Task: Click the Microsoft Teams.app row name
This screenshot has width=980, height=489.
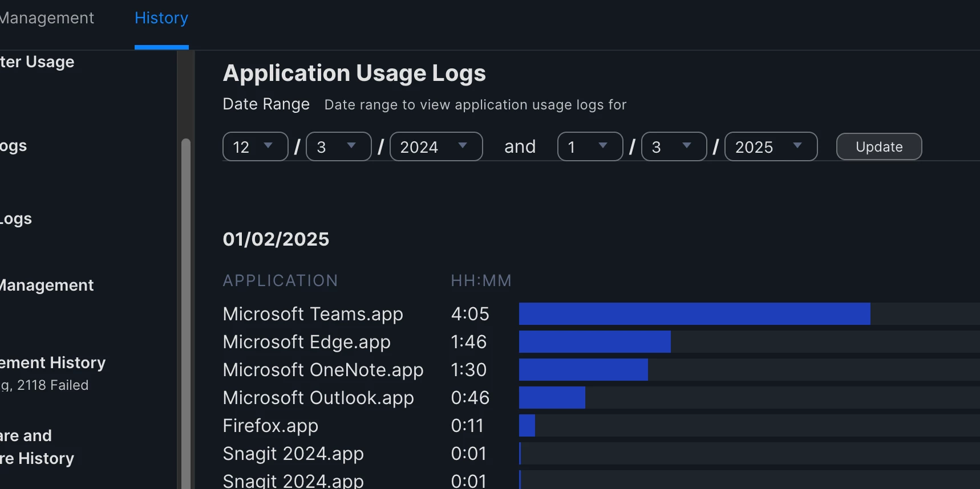Action: 313,314
